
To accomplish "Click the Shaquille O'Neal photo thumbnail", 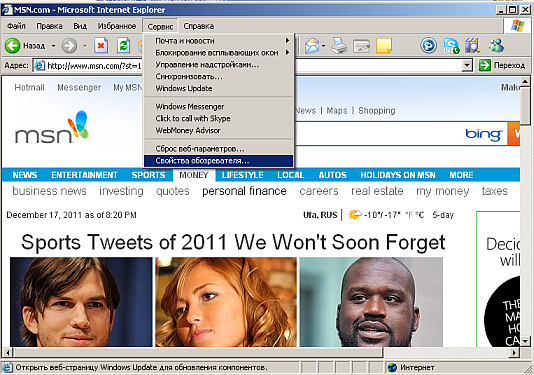I will (371, 302).
